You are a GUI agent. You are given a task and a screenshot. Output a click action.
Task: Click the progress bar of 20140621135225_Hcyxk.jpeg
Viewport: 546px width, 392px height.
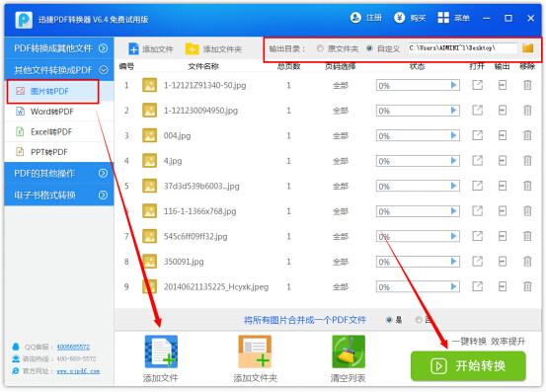(x=418, y=286)
